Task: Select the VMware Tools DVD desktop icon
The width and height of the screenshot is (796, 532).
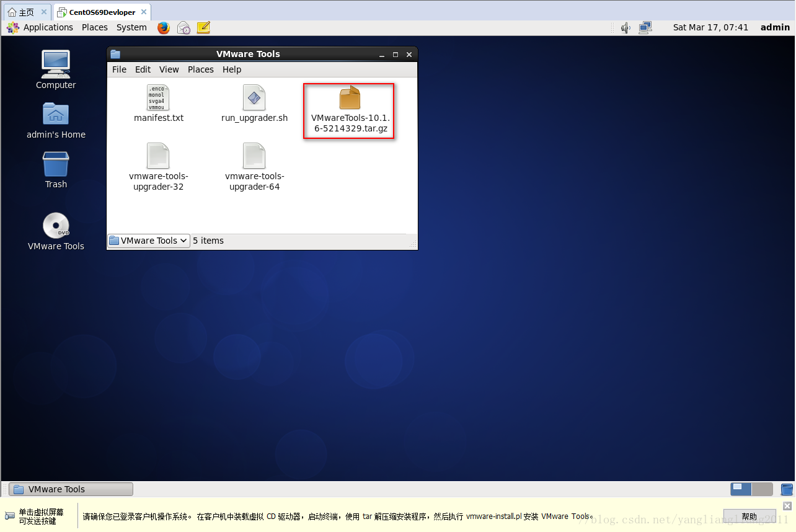Action: point(56,225)
